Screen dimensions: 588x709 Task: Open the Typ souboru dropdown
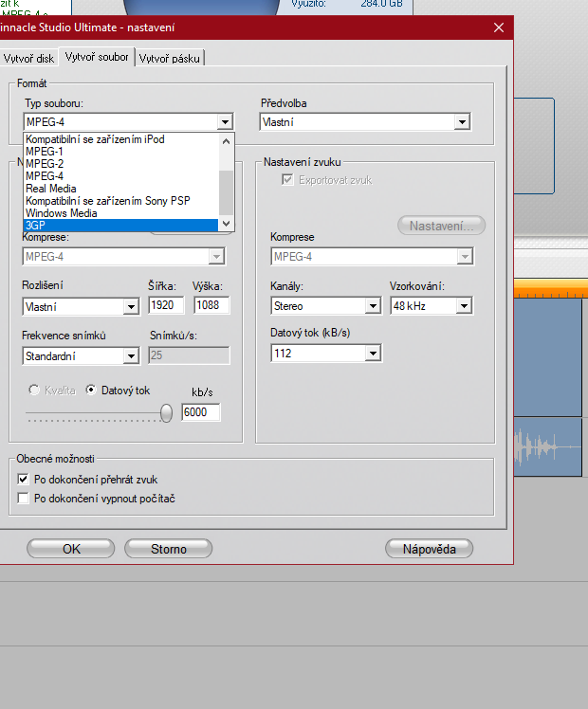tap(224, 122)
